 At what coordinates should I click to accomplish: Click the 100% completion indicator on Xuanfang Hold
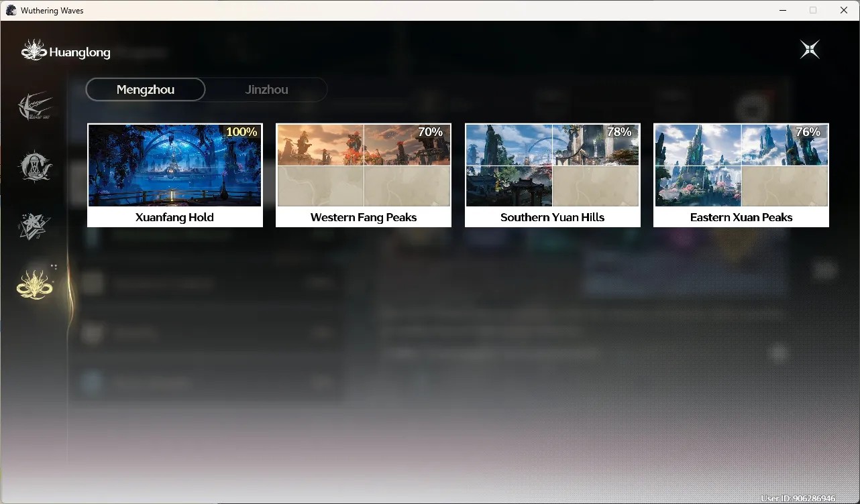(x=241, y=132)
